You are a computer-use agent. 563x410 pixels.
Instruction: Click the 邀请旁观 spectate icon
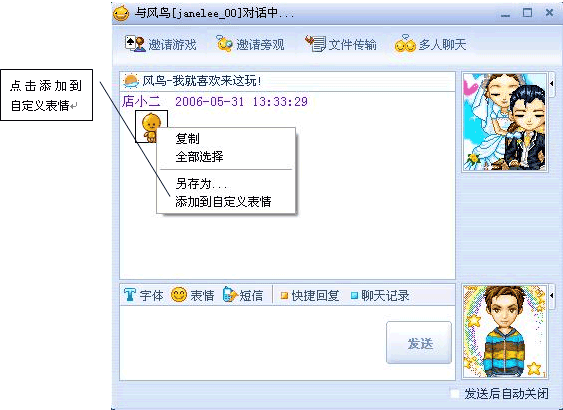(224, 44)
